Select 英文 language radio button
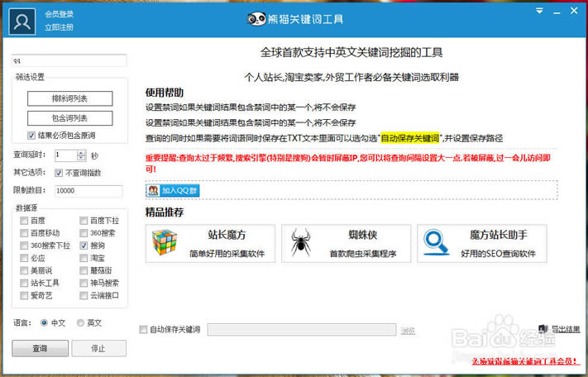Image resolution: width=588 pixels, height=377 pixels. [80, 322]
